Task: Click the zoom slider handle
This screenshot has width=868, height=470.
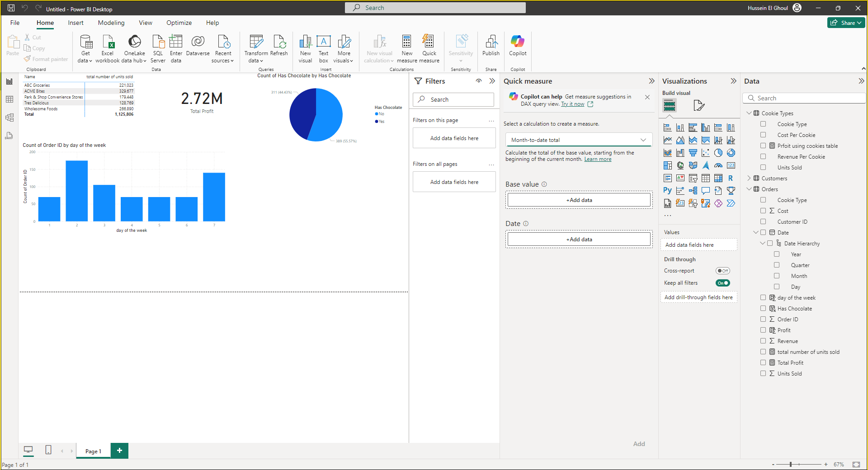Action: point(791,464)
